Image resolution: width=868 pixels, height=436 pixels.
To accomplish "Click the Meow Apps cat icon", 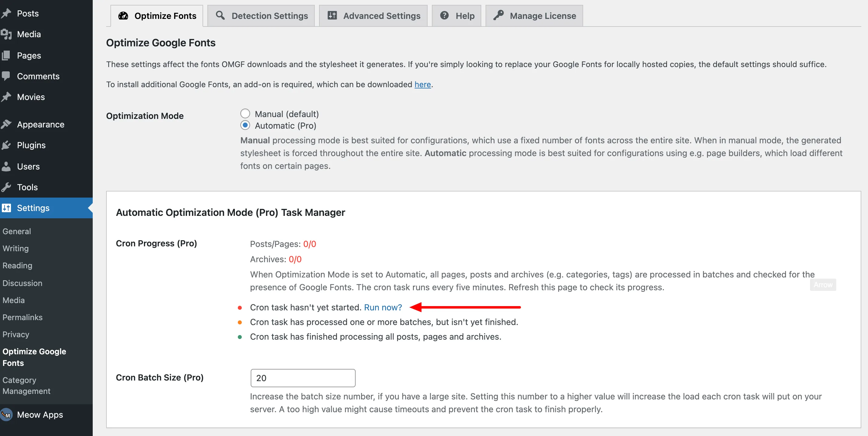I will coord(6,415).
